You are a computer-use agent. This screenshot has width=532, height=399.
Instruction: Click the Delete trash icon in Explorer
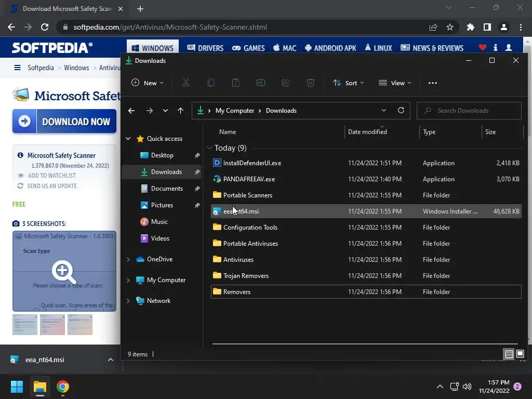311,83
